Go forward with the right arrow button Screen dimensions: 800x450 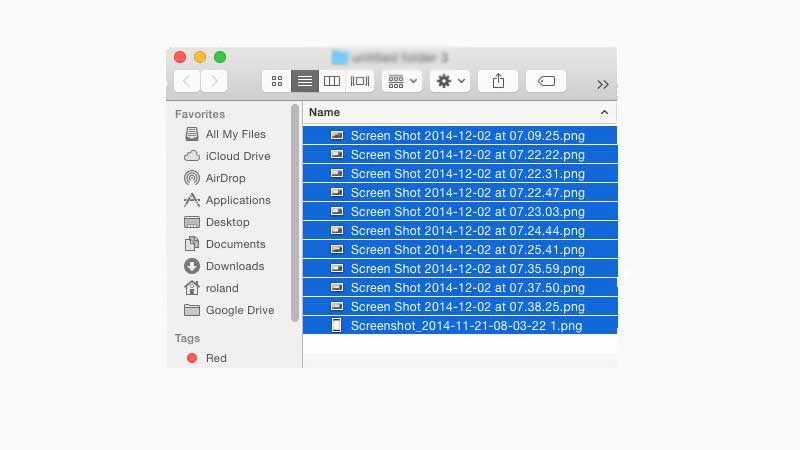(214, 81)
